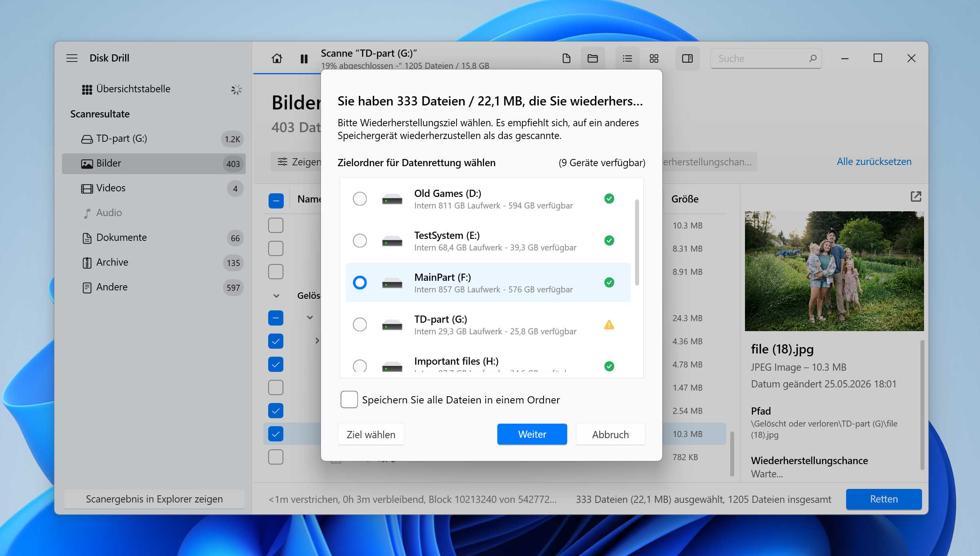Viewport: 980px width, 556px height.
Task: Open preview in external window icon
Action: coord(916,197)
